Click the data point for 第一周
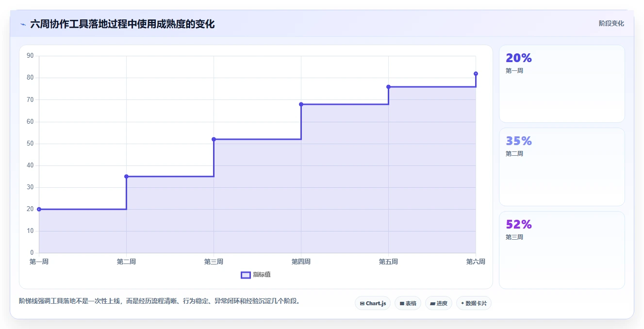Image resolution: width=644 pixels, height=329 pixels. click(x=39, y=209)
